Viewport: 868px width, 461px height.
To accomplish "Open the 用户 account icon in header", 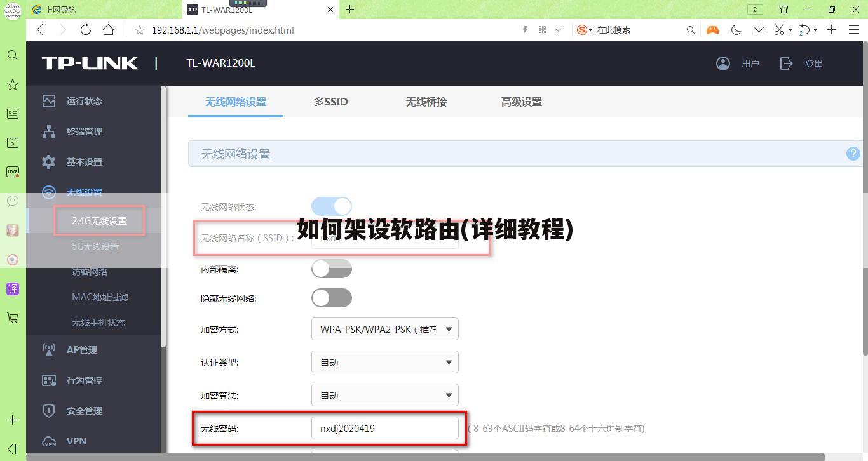I will pyautogui.click(x=722, y=63).
